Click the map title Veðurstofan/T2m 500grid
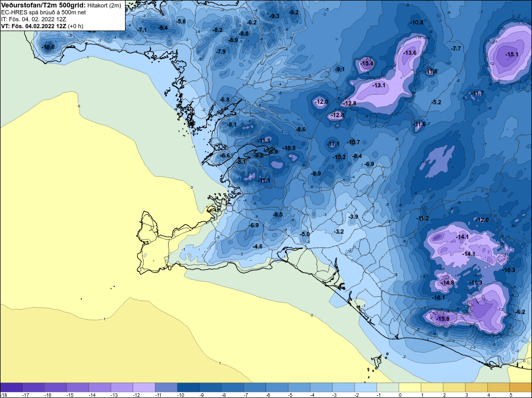The image size is (532, 398). pos(44,5)
